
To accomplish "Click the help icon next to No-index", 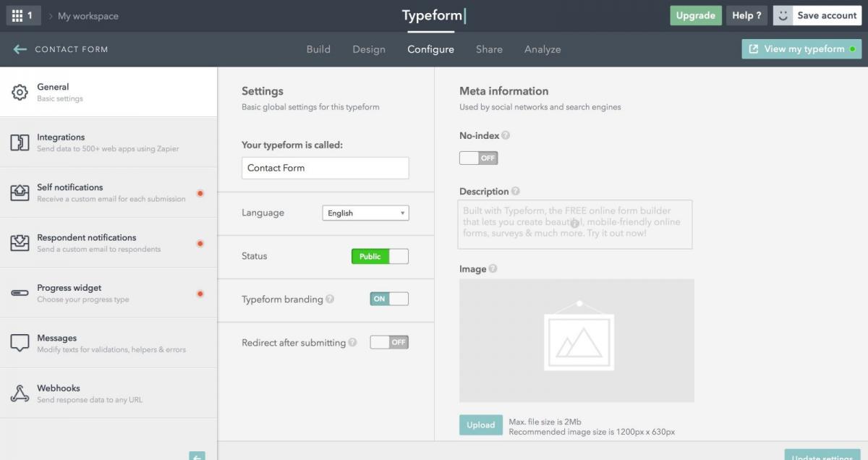I will (x=506, y=135).
